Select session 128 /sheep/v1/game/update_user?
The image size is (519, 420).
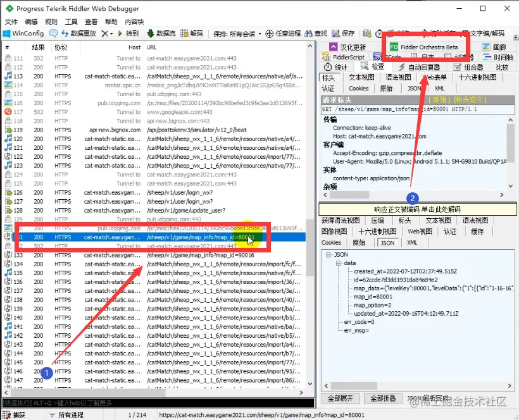pos(154,211)
